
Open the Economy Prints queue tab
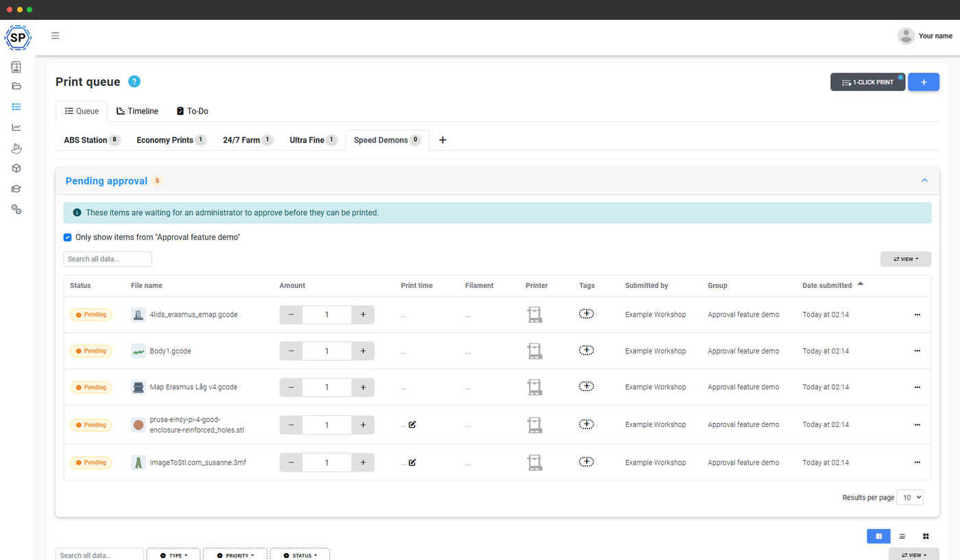(x=171, y=140)
